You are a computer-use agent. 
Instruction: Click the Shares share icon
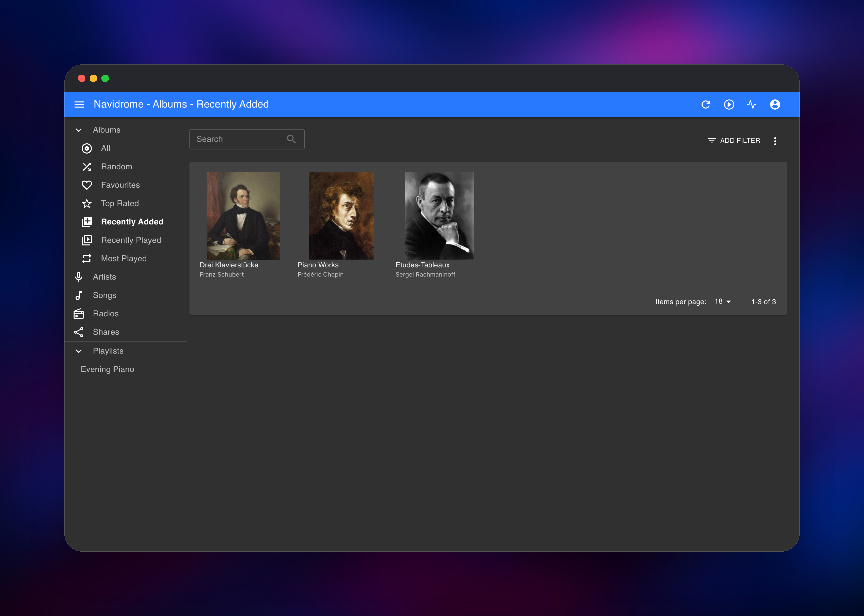pos(79,332)
